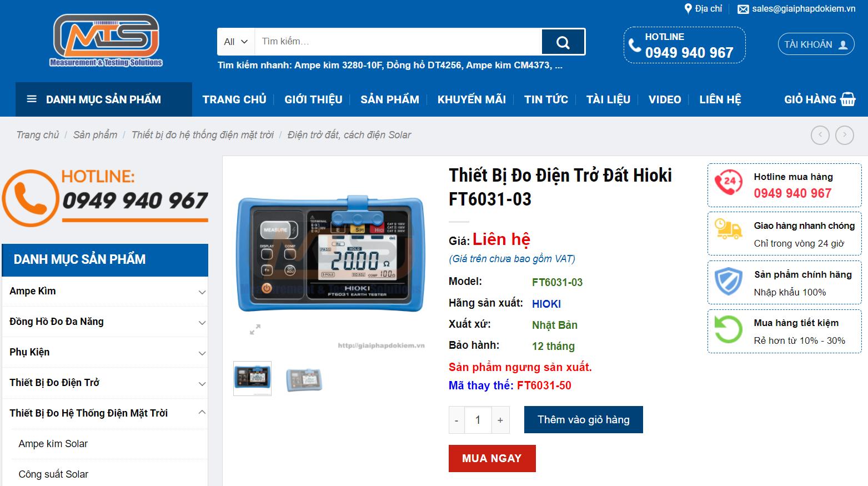Screen dimensions: 868x486
Task: Increase quantity with plus button
Action: 500,420
